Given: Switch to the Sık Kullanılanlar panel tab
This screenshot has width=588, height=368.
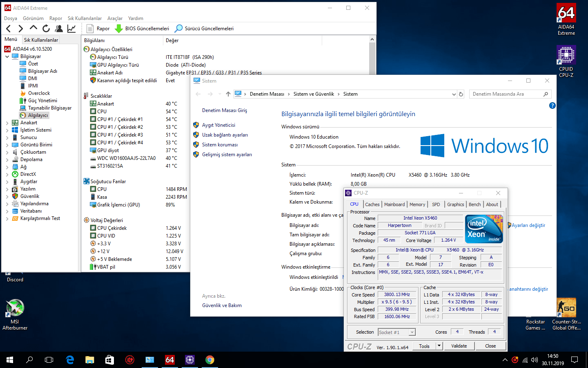Looking at the screenshot, I should 41,40.
